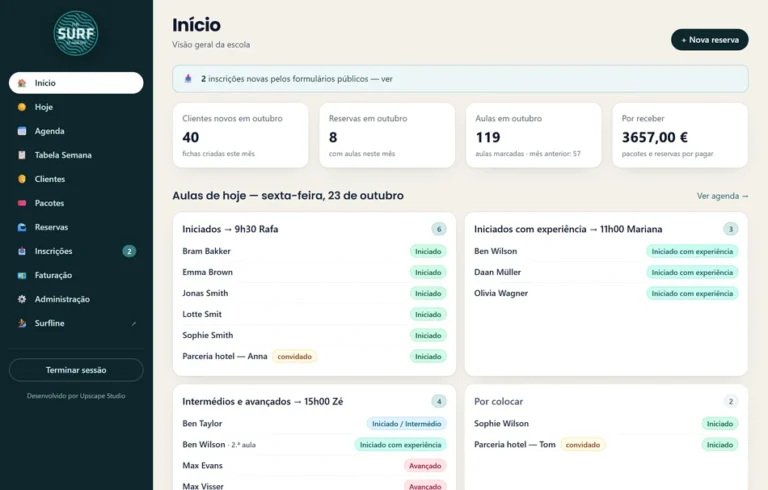Click the count badge 6 on the Iniciados card
768x490 pixels.
click(x=439, y=229)
